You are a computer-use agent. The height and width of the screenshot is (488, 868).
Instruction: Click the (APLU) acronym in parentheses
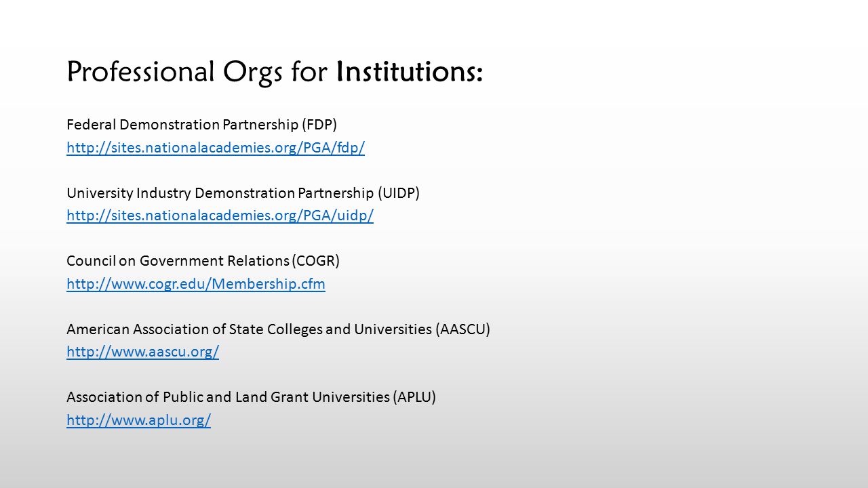point(414,397)
